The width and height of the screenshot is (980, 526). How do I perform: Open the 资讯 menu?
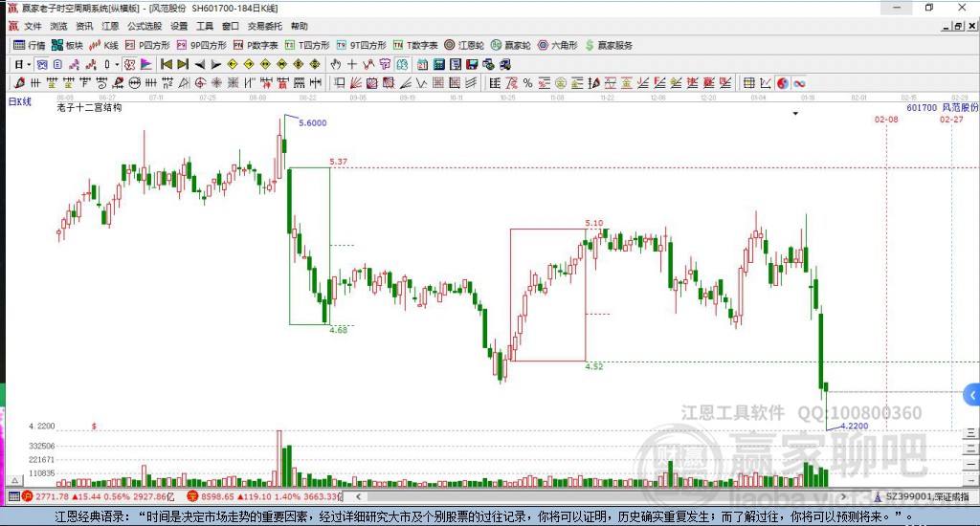coord(84,26)
